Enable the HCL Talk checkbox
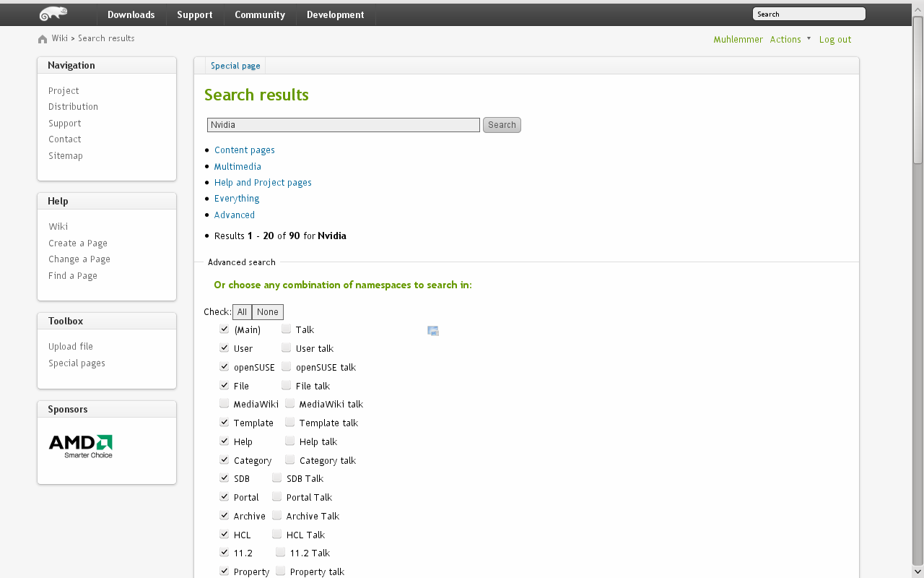Viewport: 924px width, 578px height. click(x=277, y=534)
